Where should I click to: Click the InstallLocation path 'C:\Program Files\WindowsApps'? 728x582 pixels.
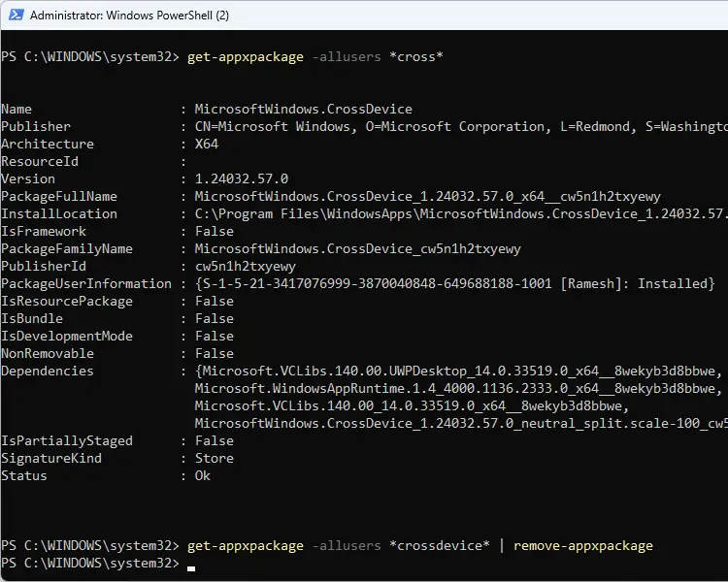[304, 214]
